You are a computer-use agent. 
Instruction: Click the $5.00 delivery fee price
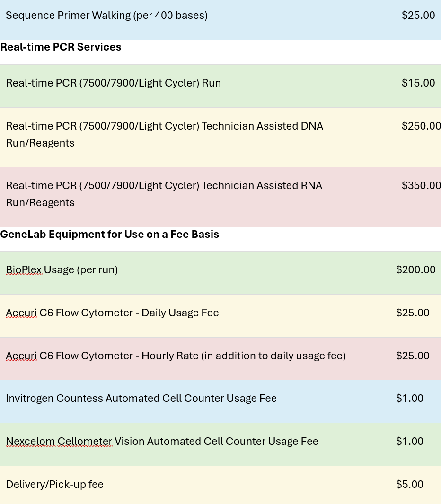tap(409, 485)
